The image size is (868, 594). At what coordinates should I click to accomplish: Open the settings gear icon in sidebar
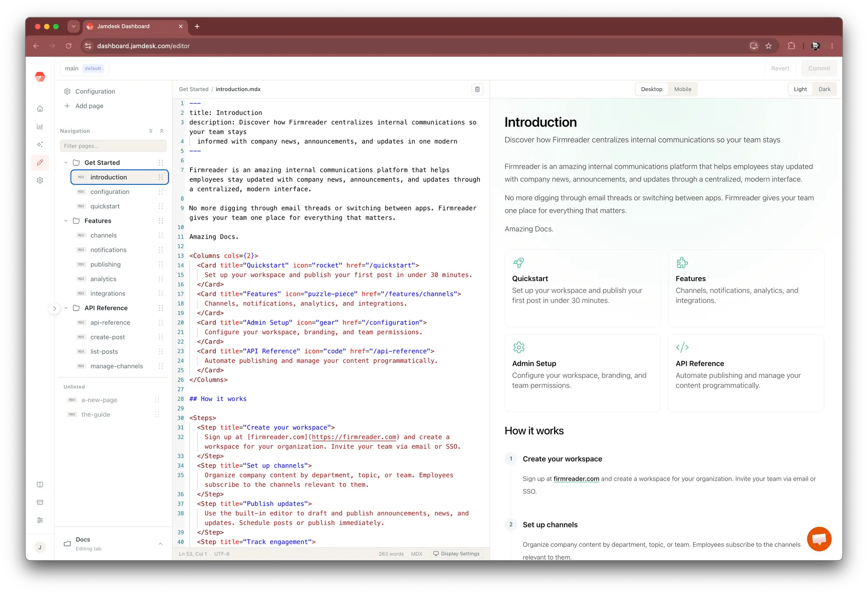[x=40, y=180]
